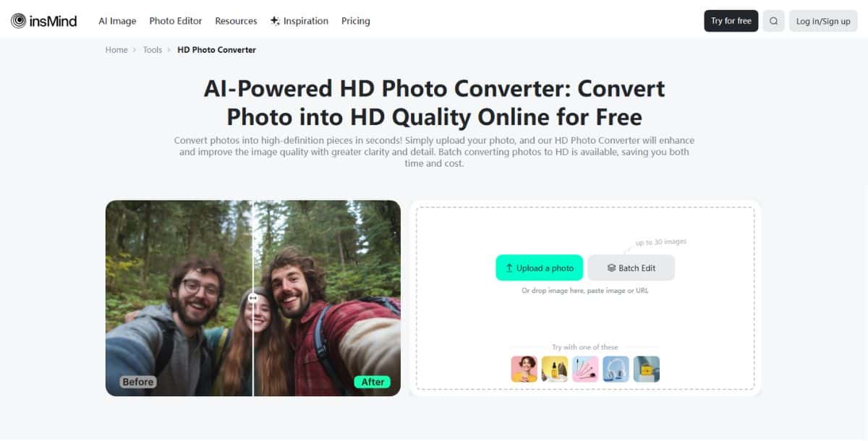This screenshot has height=441, width=868.
Task: Click the 'Or drop image here' text
Action: (x=585, y=291)
